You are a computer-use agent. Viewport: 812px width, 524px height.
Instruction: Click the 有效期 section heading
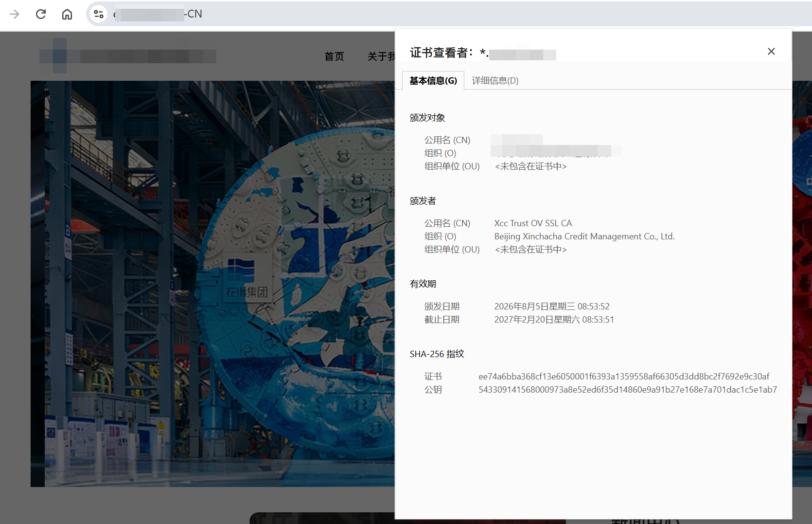(423, 284)
